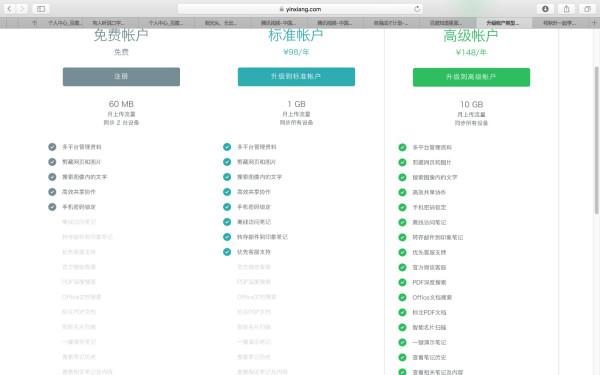This screenshot has width=600, height=375.
Task: Click the premium 手机密码锁定 feature text
Action: [429, 207]
